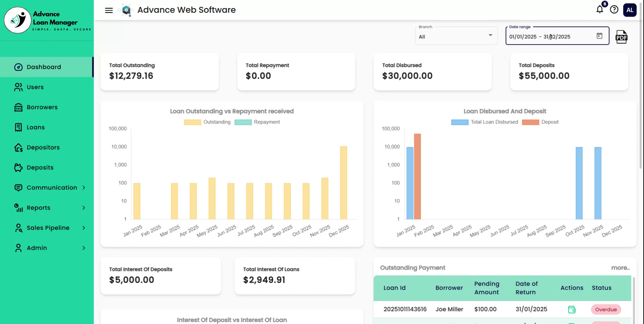644x324 pixels.
Task: Open the date range calendar picker
Action: pyautogui.click(x=599, y=36)
